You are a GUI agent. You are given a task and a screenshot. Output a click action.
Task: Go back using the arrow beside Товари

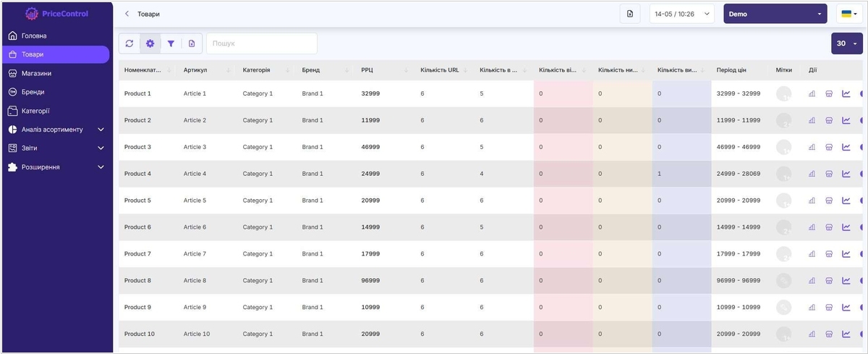[x=127, y=14]
